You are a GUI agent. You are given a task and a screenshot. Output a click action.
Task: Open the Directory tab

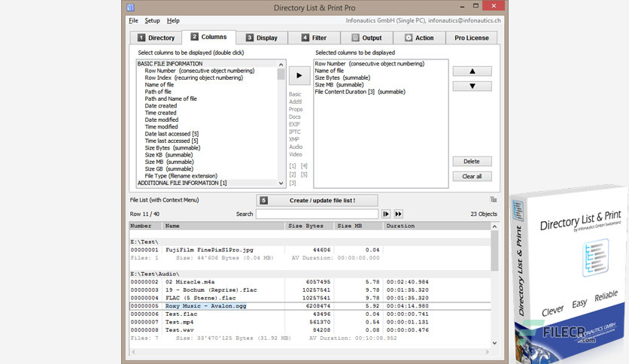(x=156, y=38)
